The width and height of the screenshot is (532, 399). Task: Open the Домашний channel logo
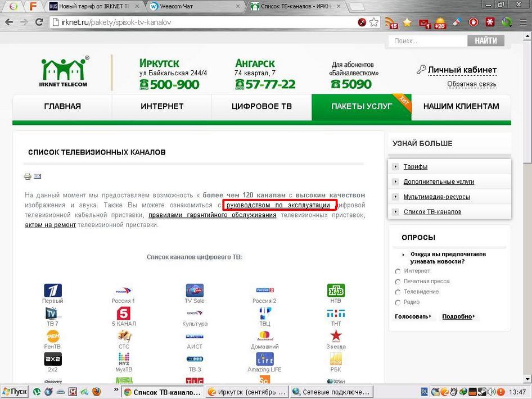point(265,336)
